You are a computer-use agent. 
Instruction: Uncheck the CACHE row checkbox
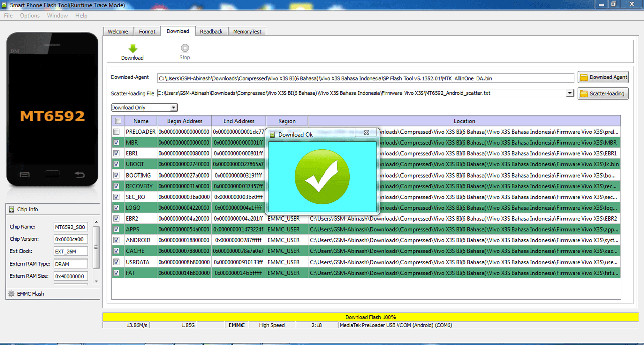point(117,251)
